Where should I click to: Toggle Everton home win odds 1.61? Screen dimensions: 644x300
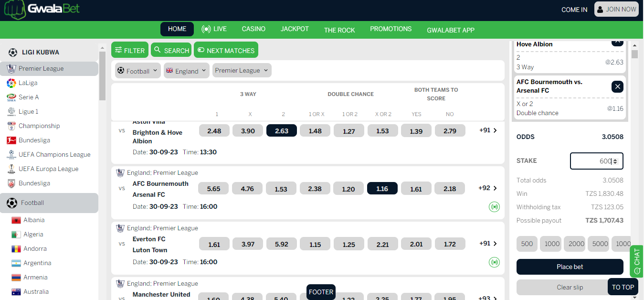214,244
